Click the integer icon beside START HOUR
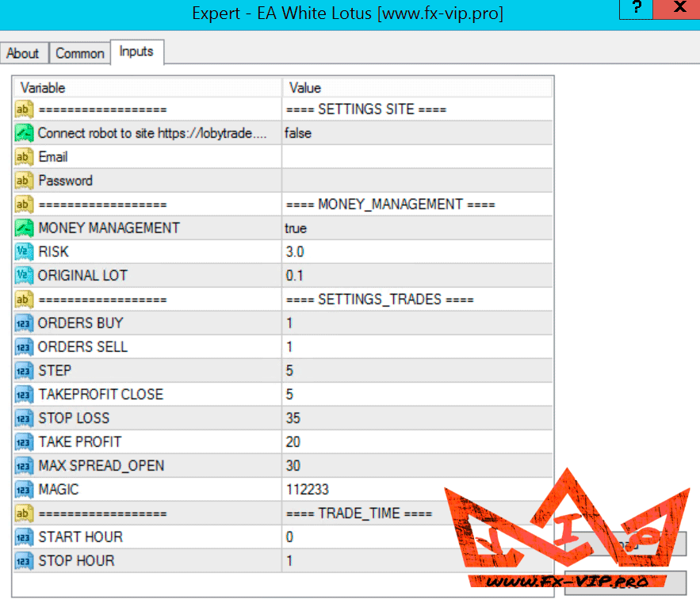Viewport: 700px width, 607px height. coord(25,537)
